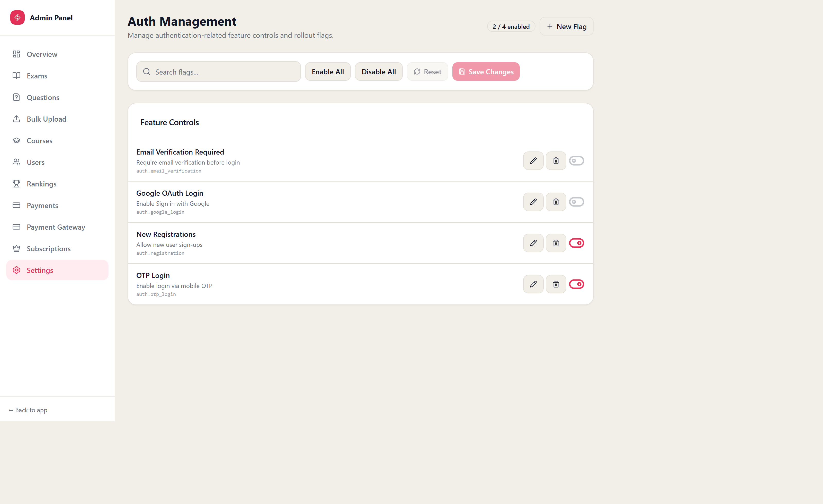Click 'Allow new user sign-ups' description
The height and width of the screenshot is (504, 823).
pos(169,245)
